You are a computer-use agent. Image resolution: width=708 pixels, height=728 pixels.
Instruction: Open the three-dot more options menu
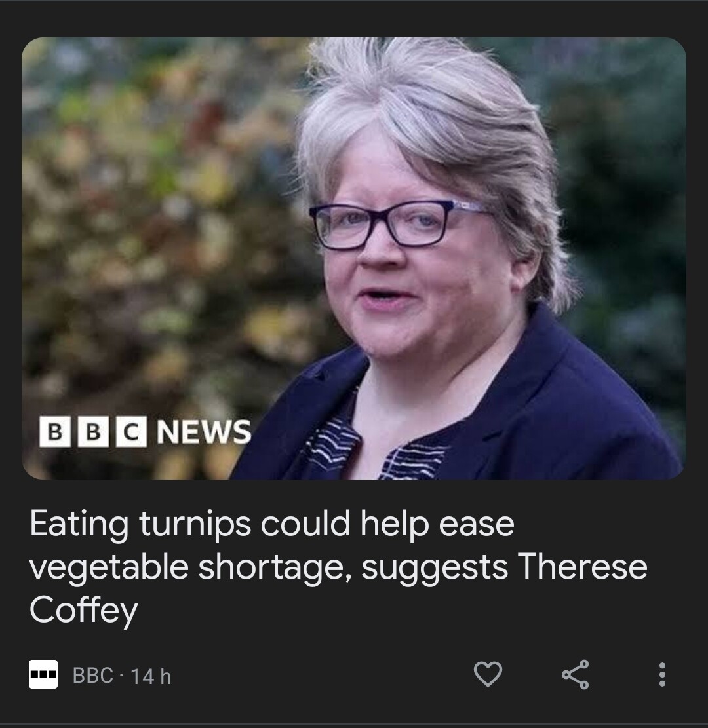click(x=662, y=674)
